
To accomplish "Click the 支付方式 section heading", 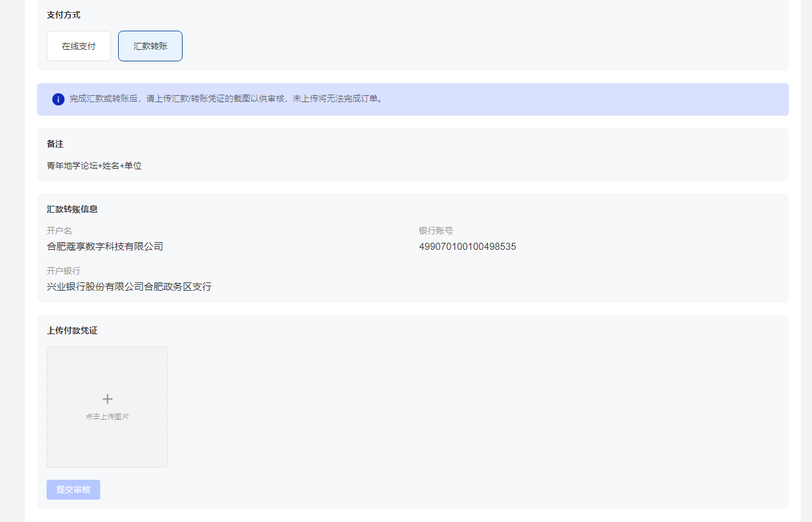I will click(63, 15).
